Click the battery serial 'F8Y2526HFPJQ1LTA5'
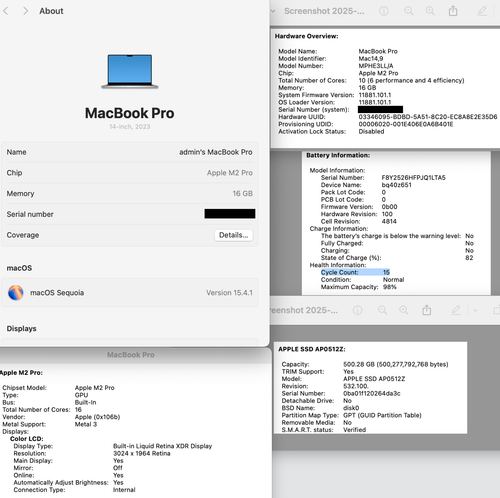Viewport: 500px width, 498px height. (414, 178)
